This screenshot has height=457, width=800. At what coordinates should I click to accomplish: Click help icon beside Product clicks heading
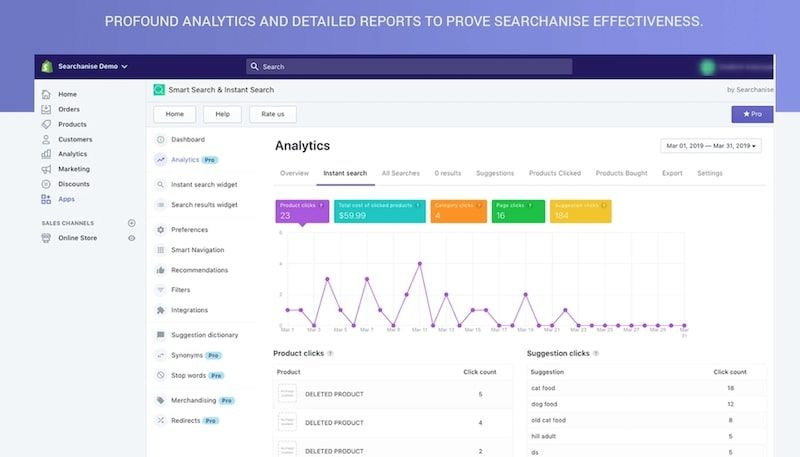click(x=330, y=353)
